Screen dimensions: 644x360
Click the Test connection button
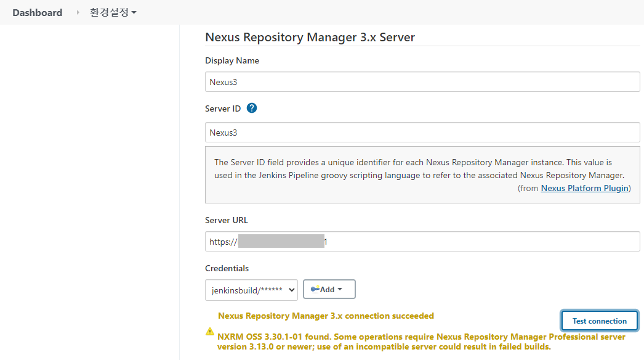(599, 321)
